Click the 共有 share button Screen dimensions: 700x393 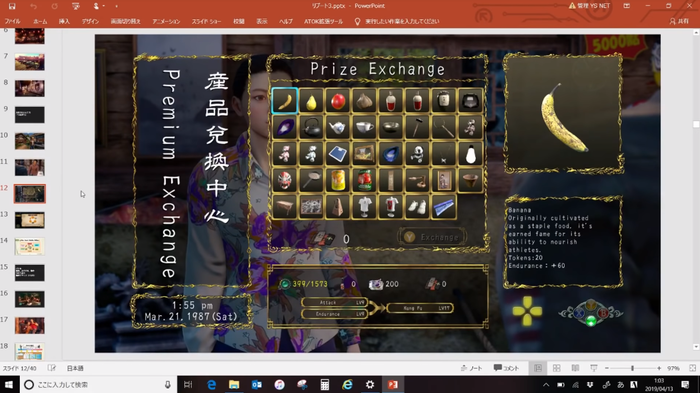pos(679,21)
